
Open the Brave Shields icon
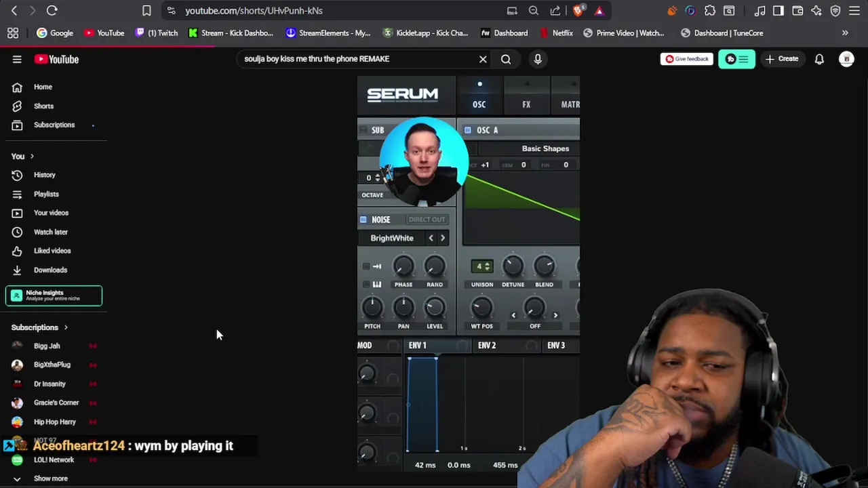tap(578, 11)
